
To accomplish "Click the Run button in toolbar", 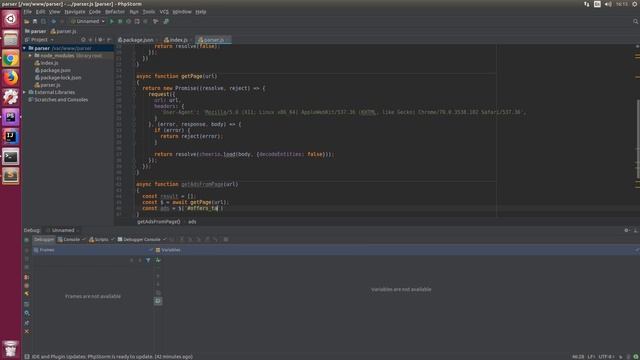I will (x=111, y=21).
